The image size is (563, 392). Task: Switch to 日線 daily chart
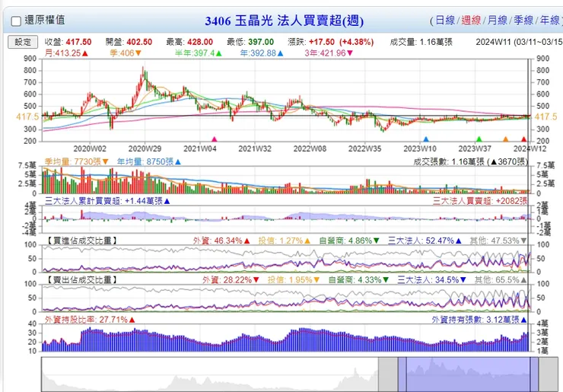(x=445, y=20)
